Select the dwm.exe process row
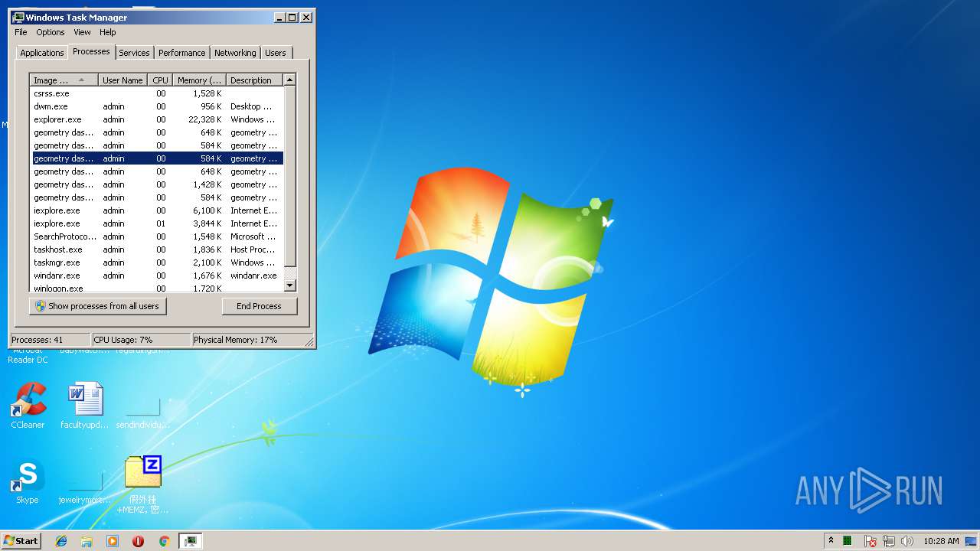This screenshot has height=551, width=980. tap(157, 106)
